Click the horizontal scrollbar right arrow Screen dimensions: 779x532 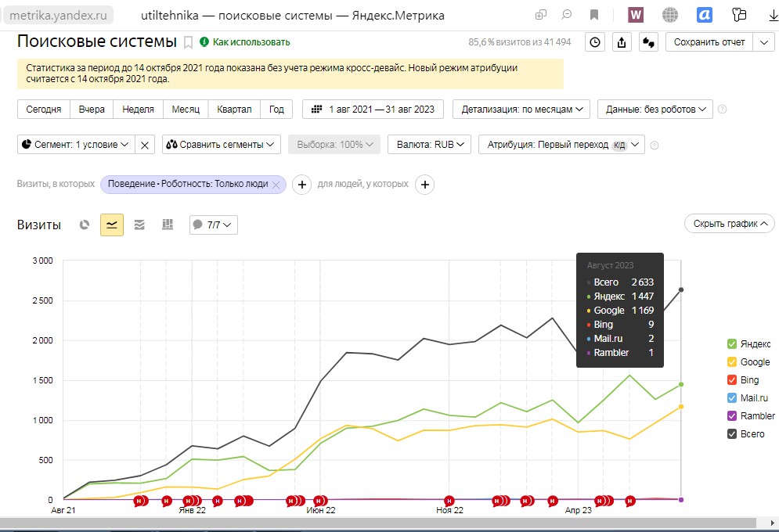(x=773, y=523)
